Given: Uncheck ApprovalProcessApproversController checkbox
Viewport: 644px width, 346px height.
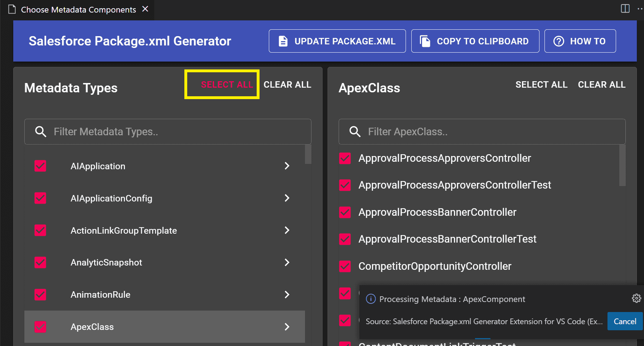Looking at the screenshot, I should pos(345,158).
